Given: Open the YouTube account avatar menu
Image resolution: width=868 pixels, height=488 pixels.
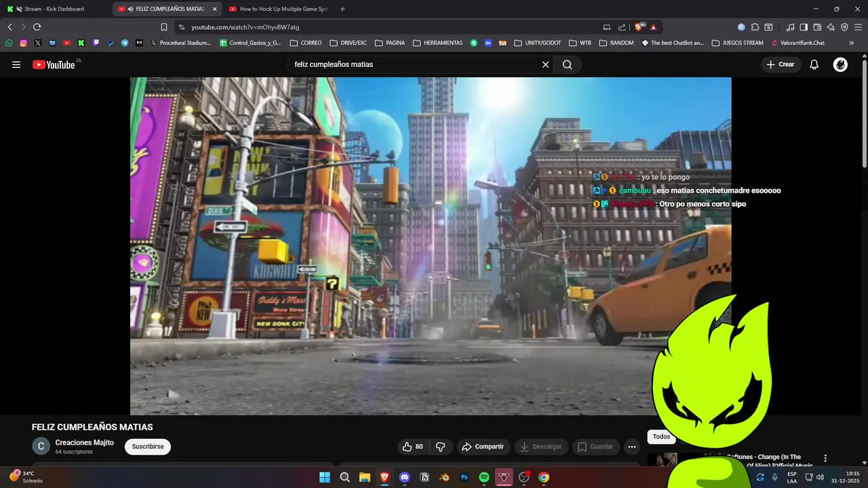Looking at the screenshot, I should pos(840,64).
